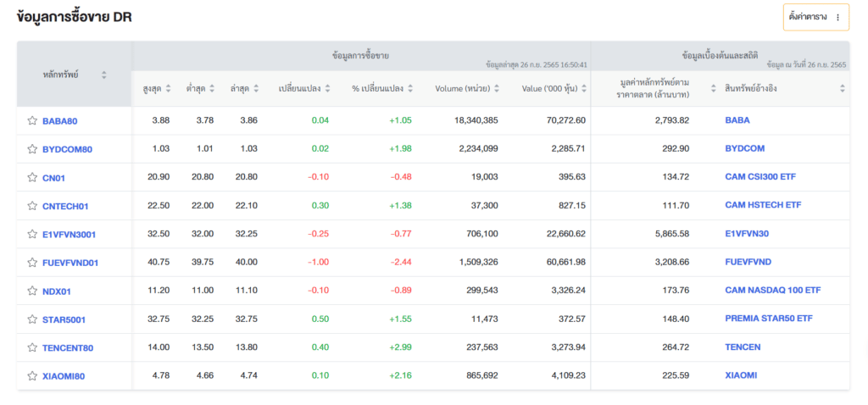The image size is (868, 405).
Task: Select CN01 change value -0.10
Action: [319, 177]
